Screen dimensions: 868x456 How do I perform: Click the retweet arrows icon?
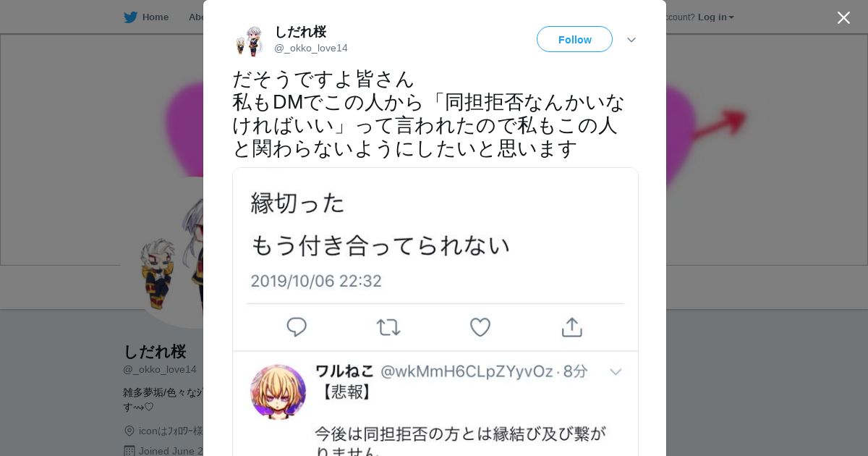click(x=388, y=327)
